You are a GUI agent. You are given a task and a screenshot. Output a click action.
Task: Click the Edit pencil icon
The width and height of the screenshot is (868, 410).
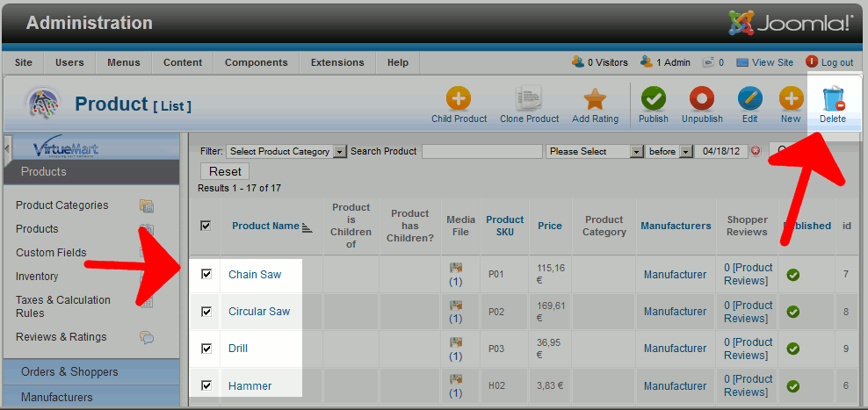749,97
